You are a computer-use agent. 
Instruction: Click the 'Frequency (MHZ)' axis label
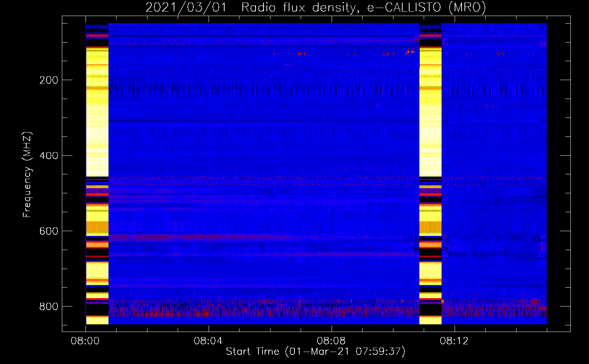point(27,174)
